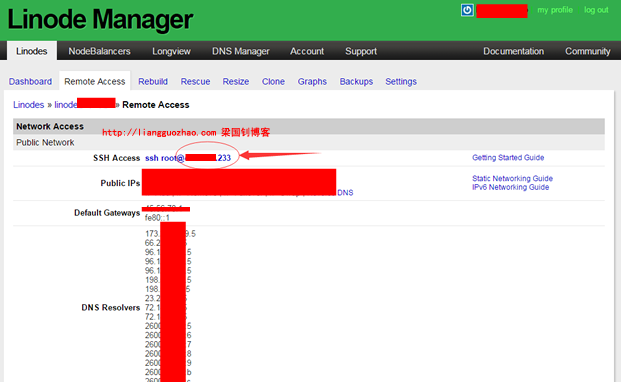This screenshot has height=382, width=621.
Task: Click the ssh root@ access link
Action: click(188, 158)
